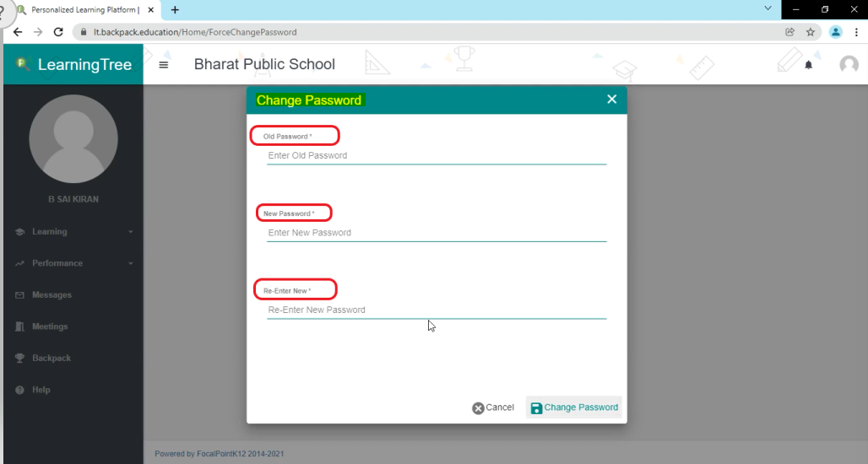Click the browser reload icon

(58, 32)
